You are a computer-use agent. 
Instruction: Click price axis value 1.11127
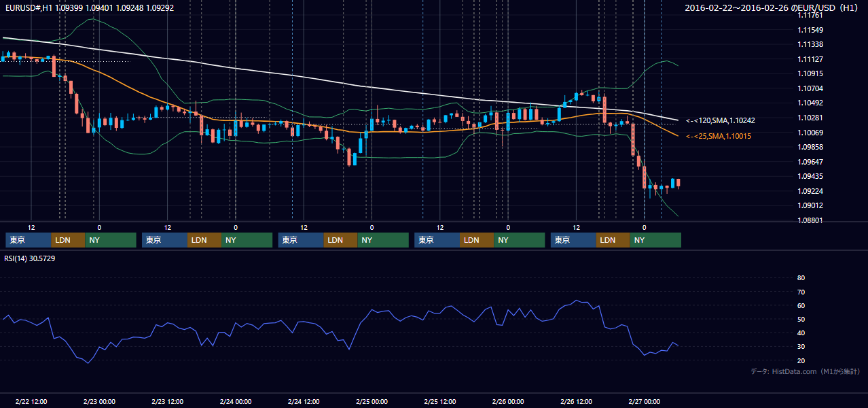pyautogui.click(x=810, y=59)
